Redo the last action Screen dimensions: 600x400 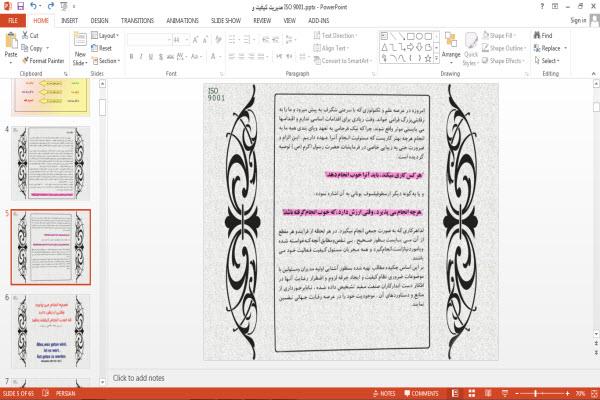point(51,6)
